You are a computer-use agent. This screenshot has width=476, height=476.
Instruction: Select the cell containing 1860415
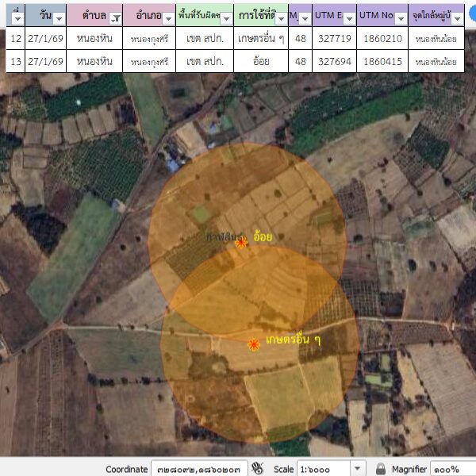pyautogui.click(x=382, y=61)
